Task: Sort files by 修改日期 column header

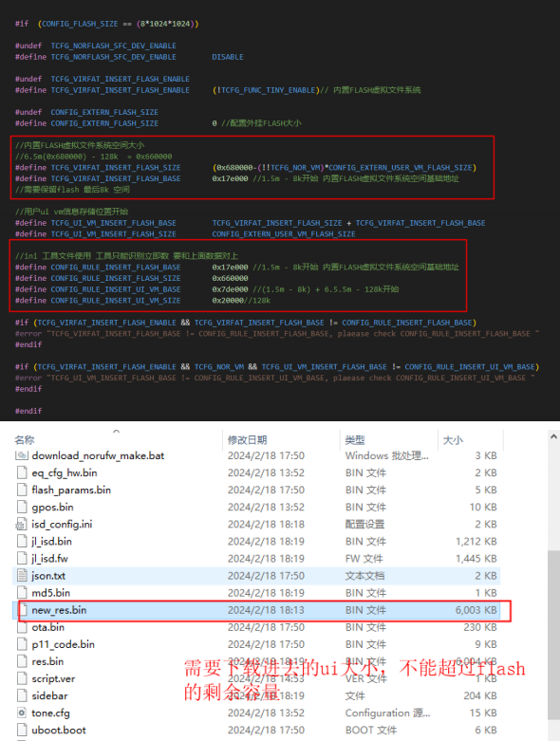Action: (x=247, y=440)
